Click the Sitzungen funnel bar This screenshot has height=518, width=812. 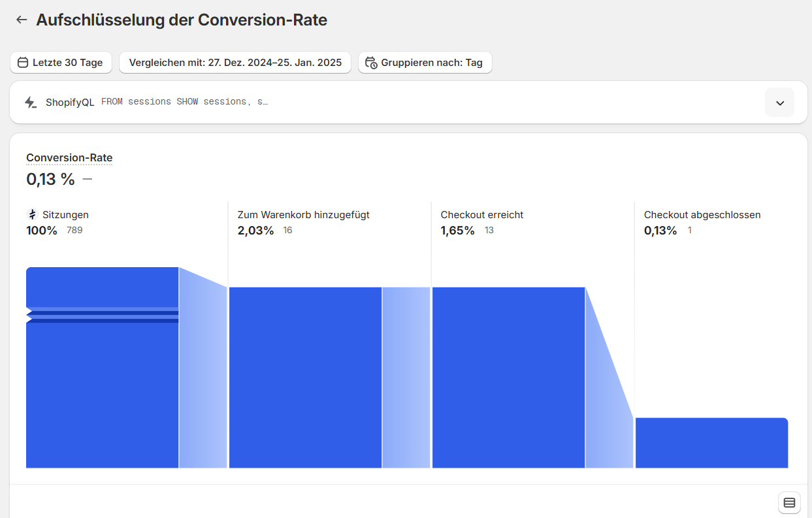point(102,392)
